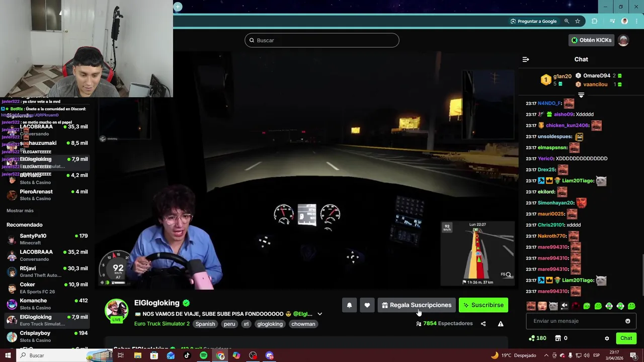Bookmark this page with the star icon
The width and height of the screenshot is (644, 362).
(x=578, y=21)
